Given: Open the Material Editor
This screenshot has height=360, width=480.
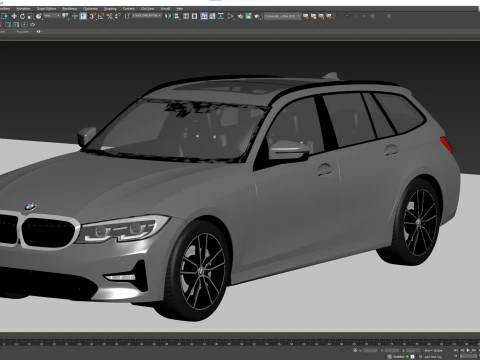Looking at the screenshot, I should [x=230, y=16].
